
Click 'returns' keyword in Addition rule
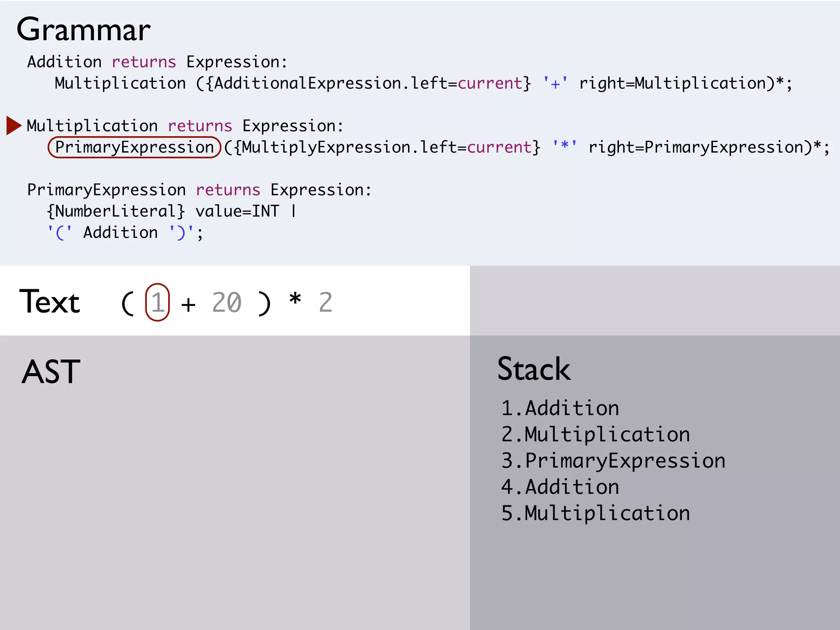(144, 62)
